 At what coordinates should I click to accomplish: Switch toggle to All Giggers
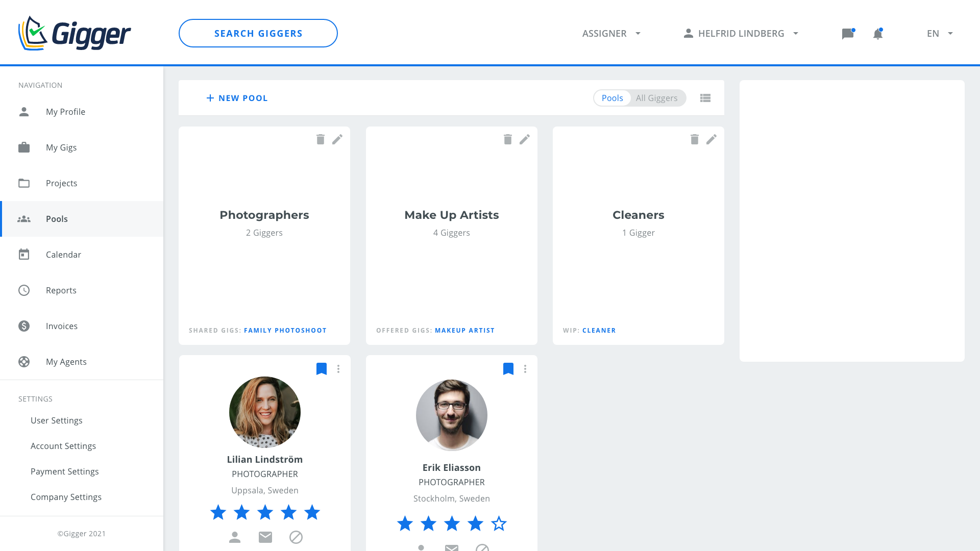[657, 98]
